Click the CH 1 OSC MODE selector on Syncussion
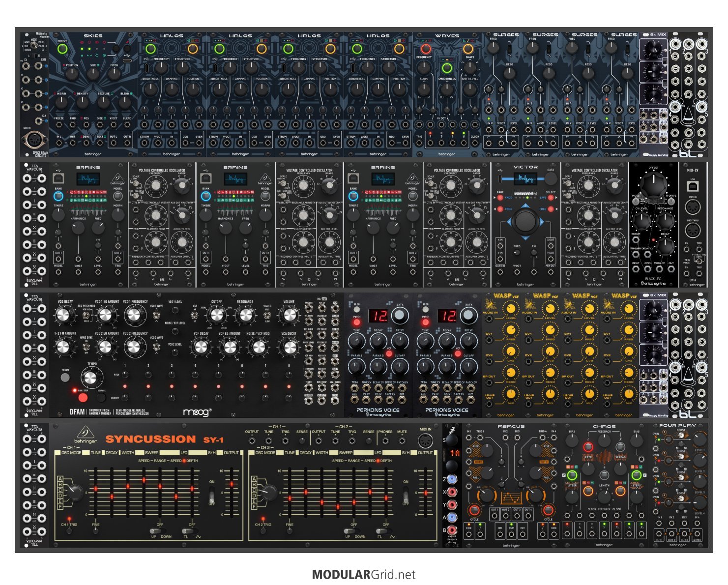The height and width of the screenshot is (585, 728). pyautogui.click(x=75, y=493)
